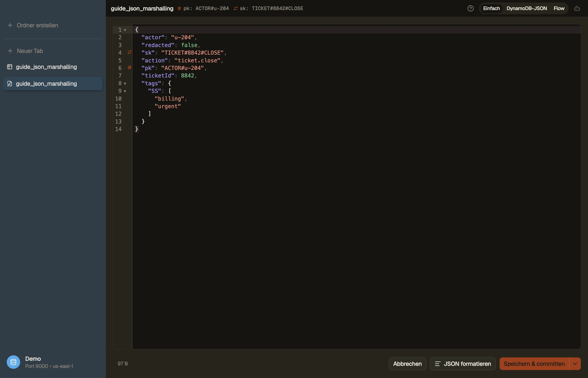Screen dimensions: 588x378
Task: Click sk: TICKET#8842#CLOSE in the header
Action: click(271, 8)
